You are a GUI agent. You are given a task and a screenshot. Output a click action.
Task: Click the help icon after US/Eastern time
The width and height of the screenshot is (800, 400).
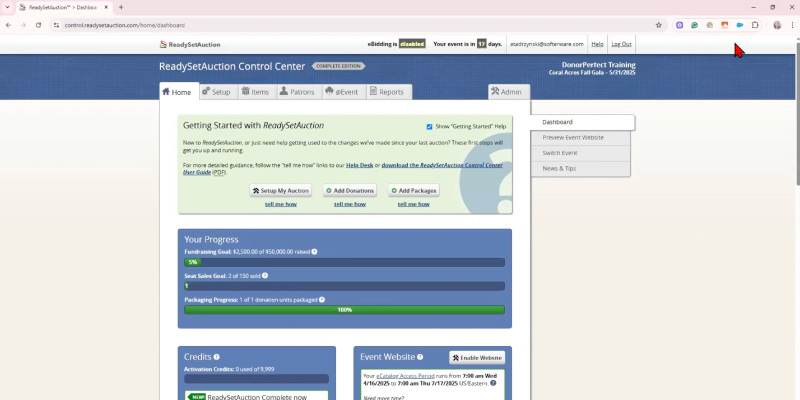pyautogui.click(x=493, y=383)
